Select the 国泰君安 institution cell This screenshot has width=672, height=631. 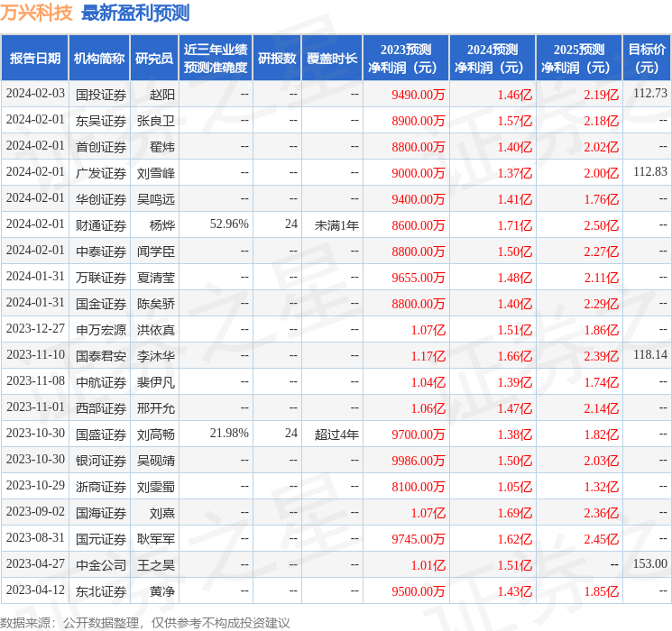tap(101, 356)
